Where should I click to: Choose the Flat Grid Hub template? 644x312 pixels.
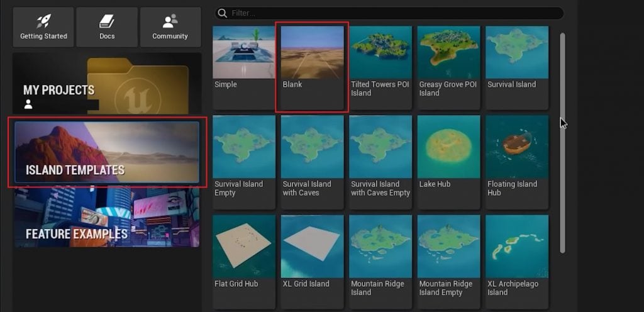244,262
